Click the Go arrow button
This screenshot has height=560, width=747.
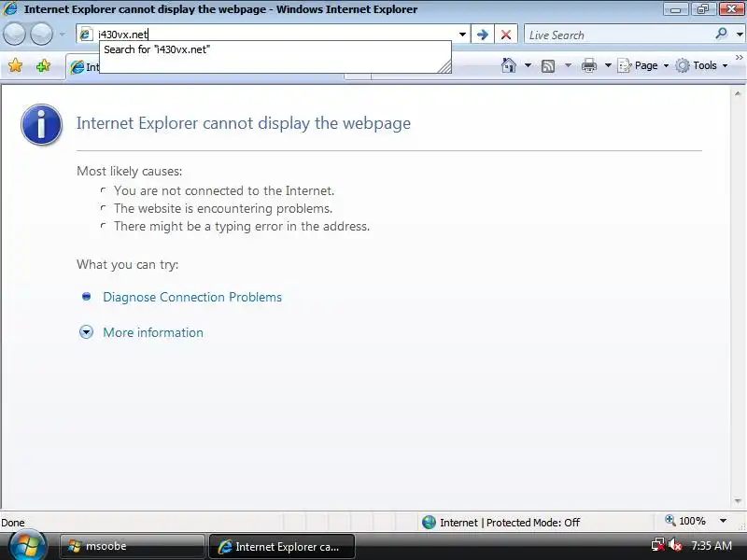482,35
